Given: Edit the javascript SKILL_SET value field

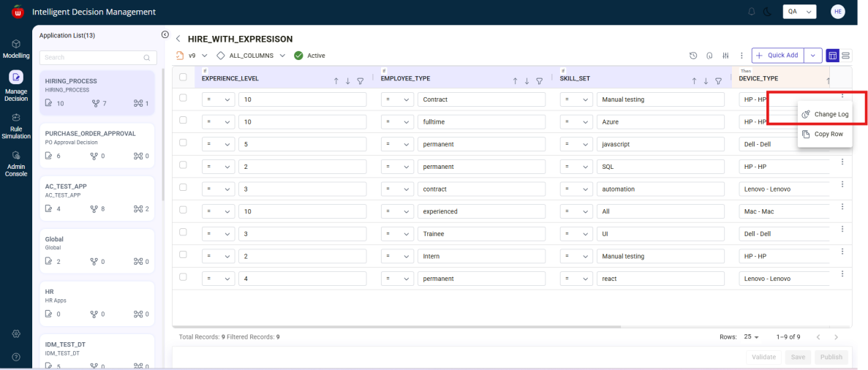Looking at the screenshot, I should click(660, 144).
